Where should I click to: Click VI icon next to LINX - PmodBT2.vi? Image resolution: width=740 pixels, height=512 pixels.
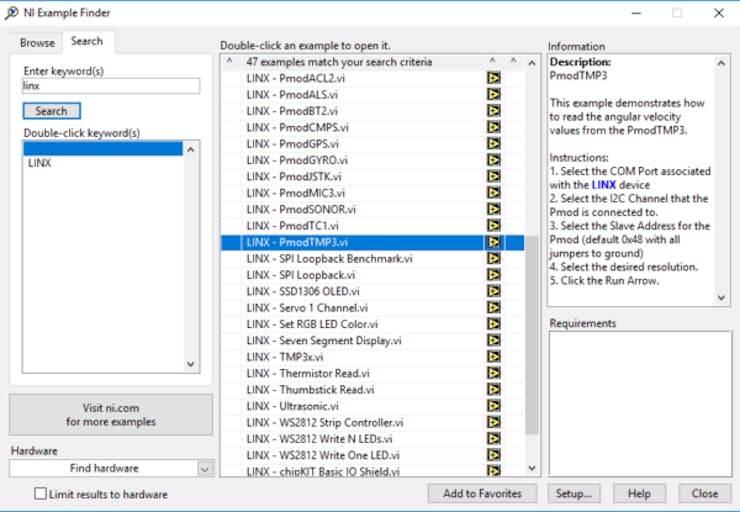pos(494,111)
